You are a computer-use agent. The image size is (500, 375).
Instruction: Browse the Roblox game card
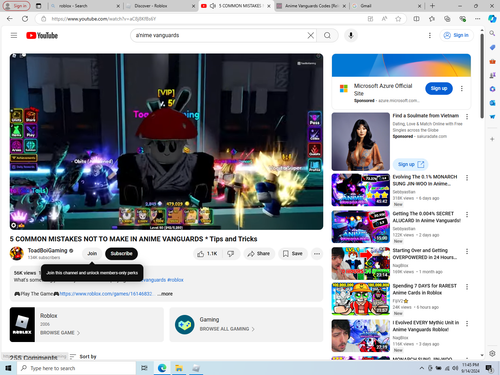point(87,325)
